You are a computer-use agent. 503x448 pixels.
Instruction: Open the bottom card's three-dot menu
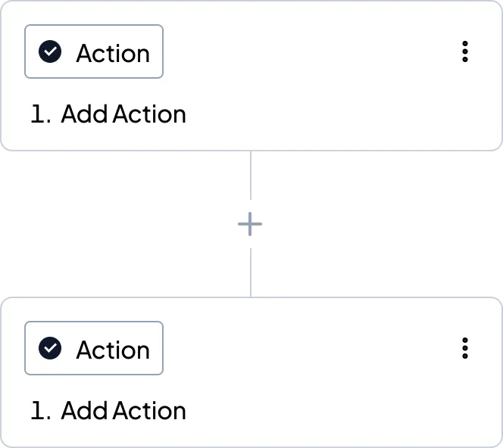[x=464, y=348]
